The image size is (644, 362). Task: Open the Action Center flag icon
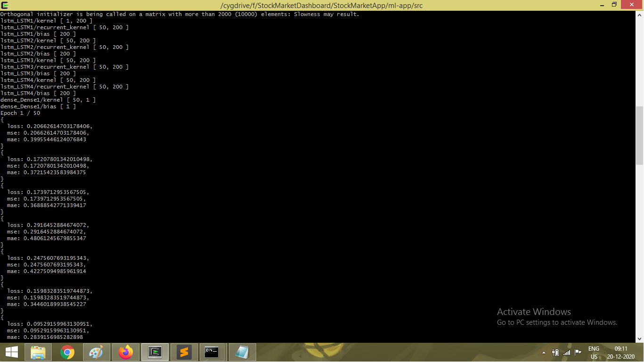578,353
